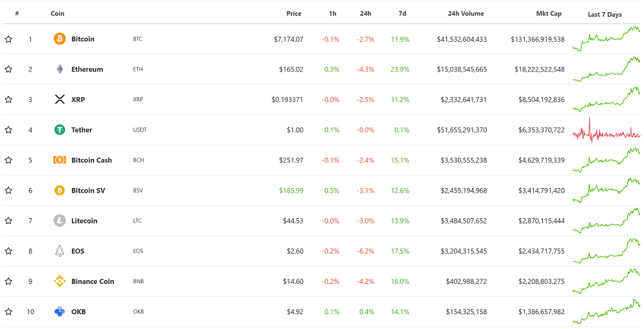644x329 pixels.
Task: Sort by Mkt Cap column
Action: point(549,14)
